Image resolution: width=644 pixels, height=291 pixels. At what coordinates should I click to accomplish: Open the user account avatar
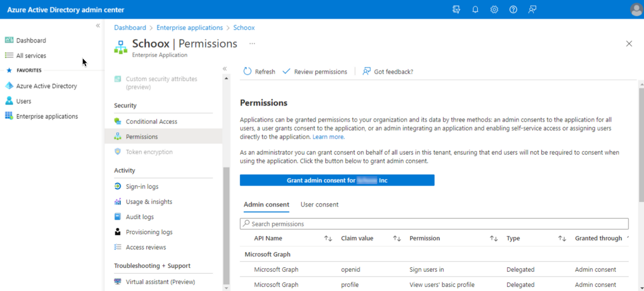coord(636,9)
